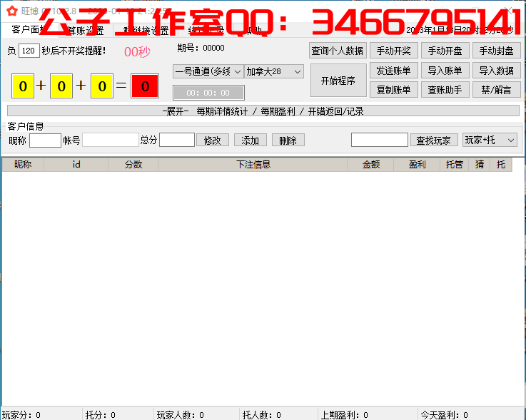Click the 复制账单 button
526x420 pixels.
[x=393, y=90]
